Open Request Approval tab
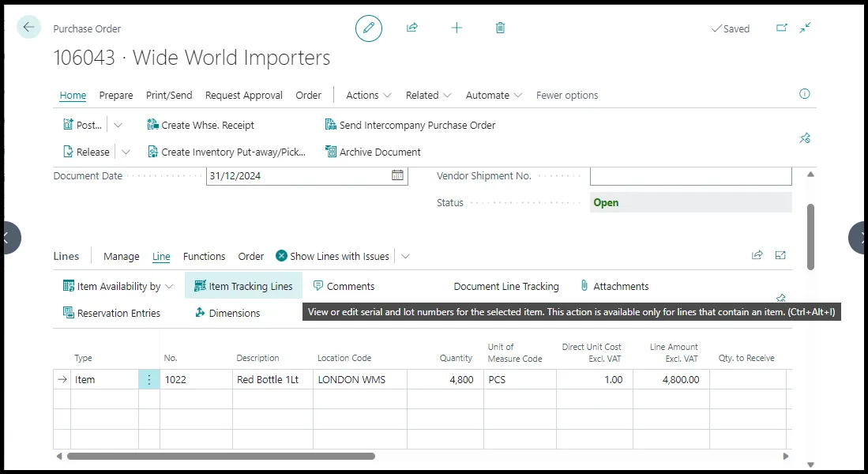The image size is (868, 474). tap(243, 96)
